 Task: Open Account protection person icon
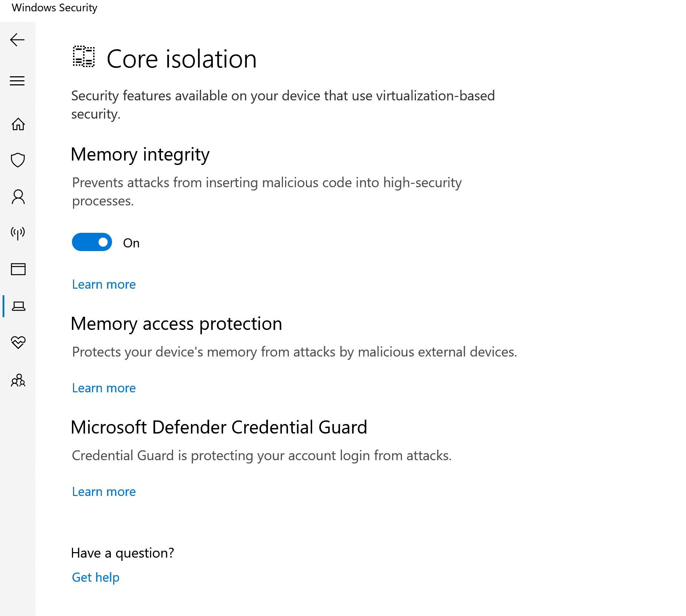(18, 197)
